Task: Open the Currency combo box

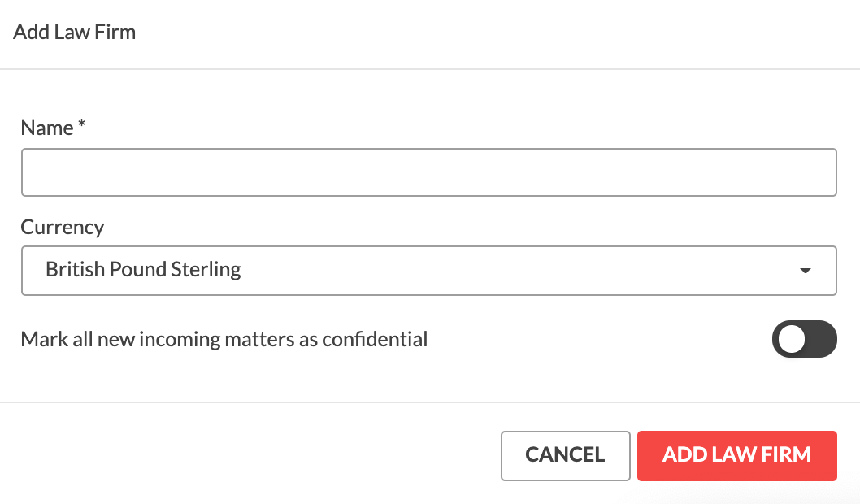Action: click(x=429, y=271)
